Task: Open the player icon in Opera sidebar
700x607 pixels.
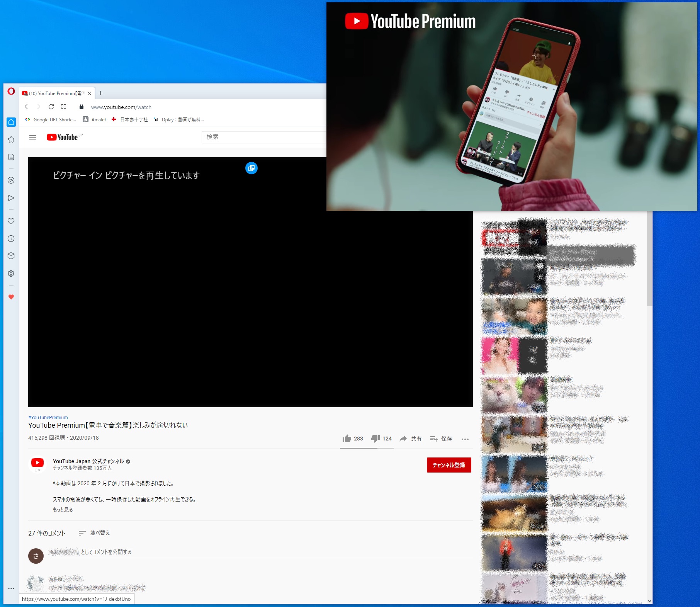Action: click(x=11, y=180)
